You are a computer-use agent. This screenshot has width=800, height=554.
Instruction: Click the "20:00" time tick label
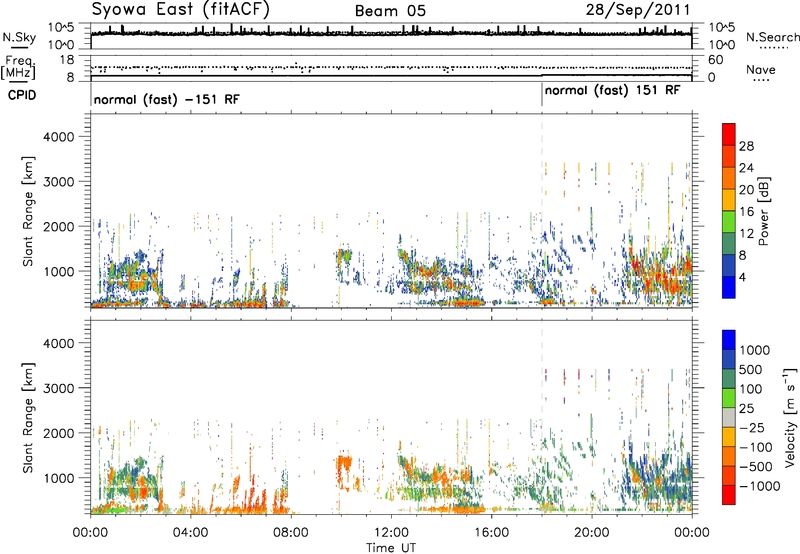click(591, 533)
